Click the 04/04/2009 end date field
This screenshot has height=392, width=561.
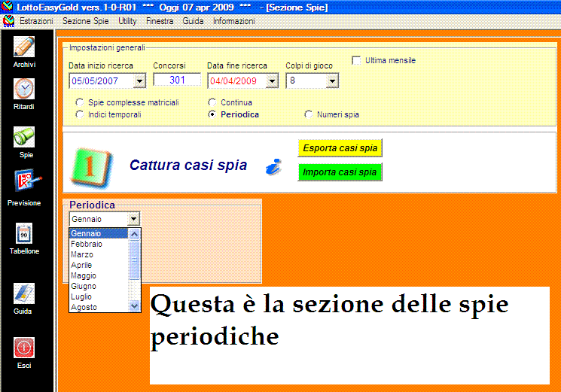coord(237,81)
